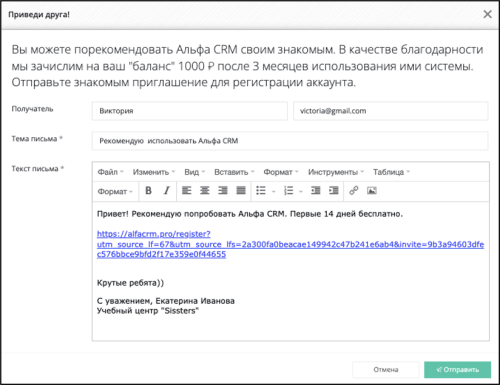Open the Формат menu in menubar
The width and height of the screenshot is (500, 385).
[x=281, y=172]
